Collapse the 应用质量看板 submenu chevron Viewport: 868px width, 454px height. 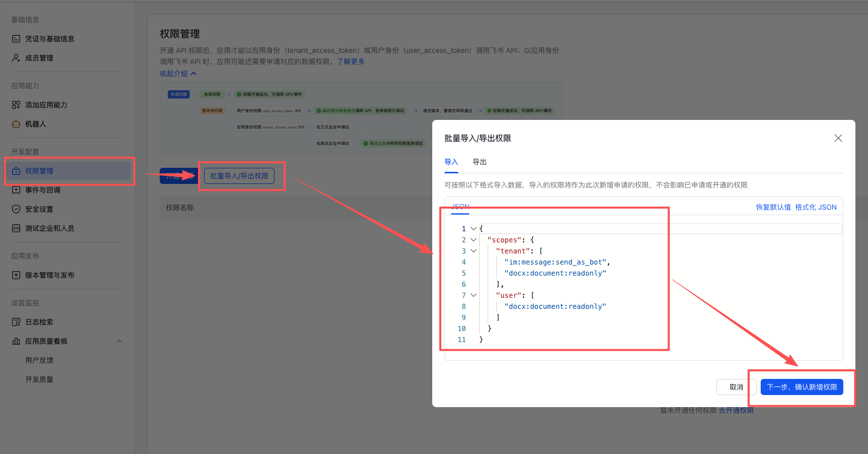pyautogui.click(x=119, y=341)
